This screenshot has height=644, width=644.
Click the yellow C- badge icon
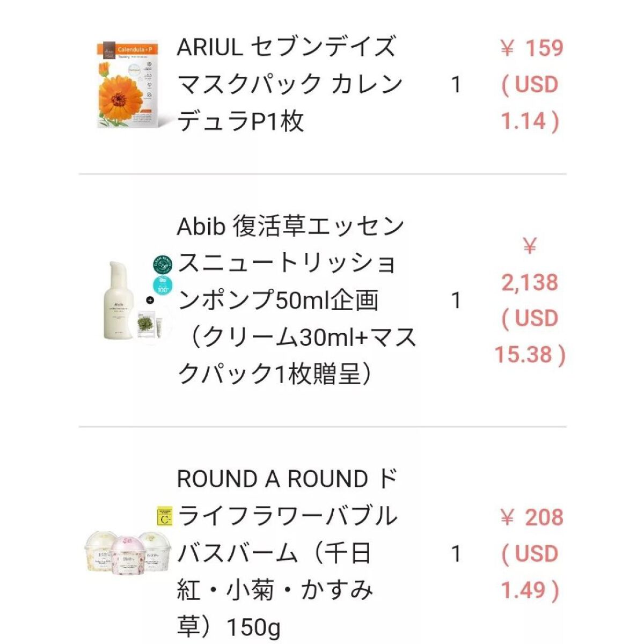164,517
